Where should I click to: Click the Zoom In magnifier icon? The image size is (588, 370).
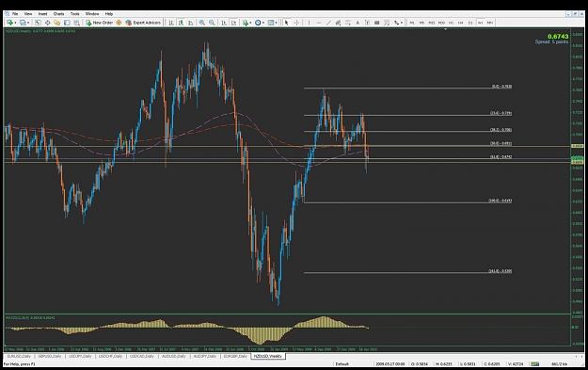202,23
